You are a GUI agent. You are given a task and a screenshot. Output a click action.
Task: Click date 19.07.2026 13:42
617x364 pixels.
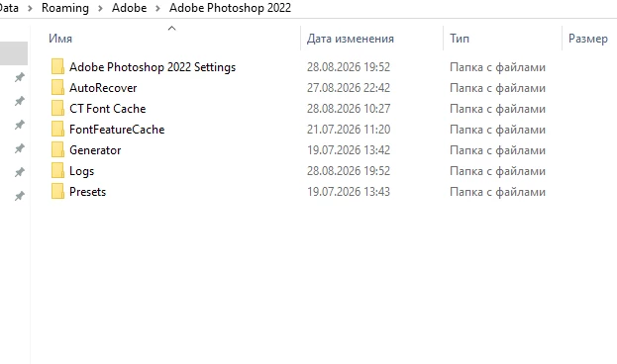click(349, 150)
